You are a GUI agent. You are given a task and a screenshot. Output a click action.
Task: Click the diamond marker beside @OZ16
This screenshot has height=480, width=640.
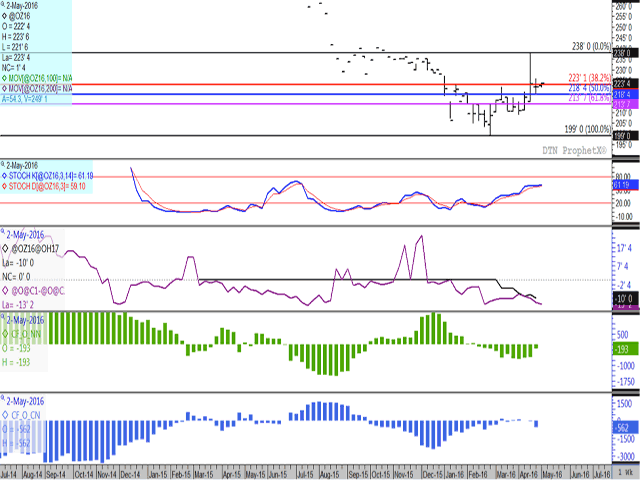pos(5,16)
